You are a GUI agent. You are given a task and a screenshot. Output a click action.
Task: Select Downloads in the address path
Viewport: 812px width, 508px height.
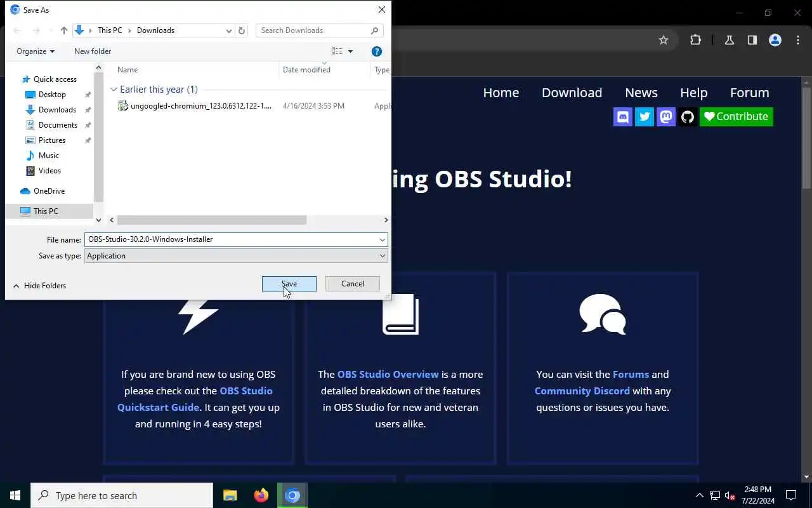pos(155,30)
